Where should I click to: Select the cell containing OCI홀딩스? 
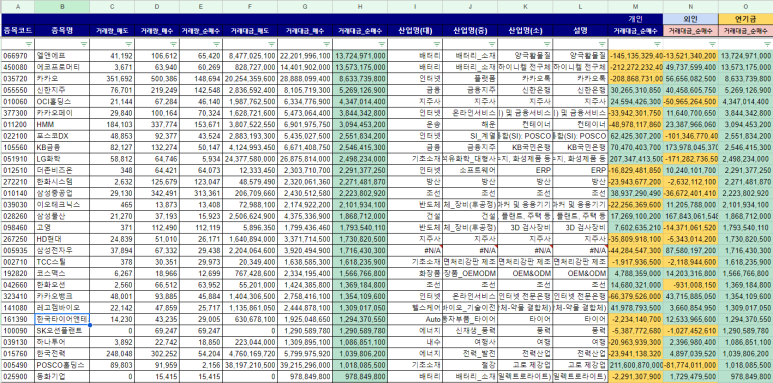[x=62, y=101]
